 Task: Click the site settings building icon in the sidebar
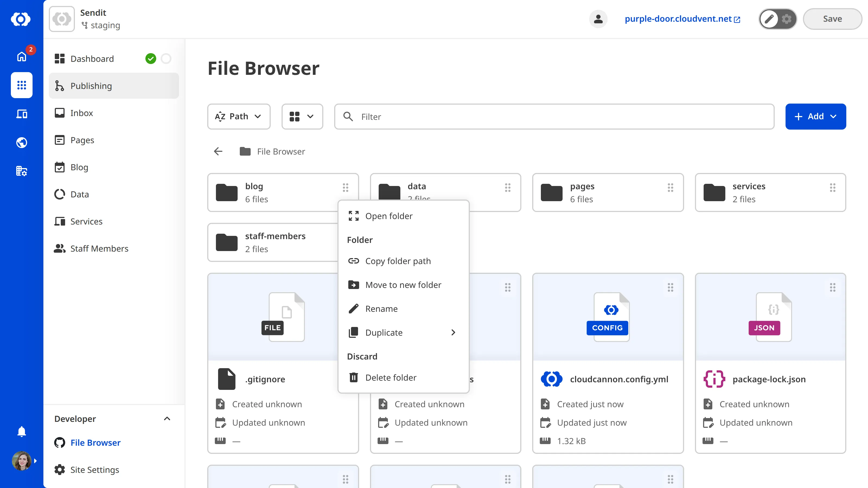21,171
